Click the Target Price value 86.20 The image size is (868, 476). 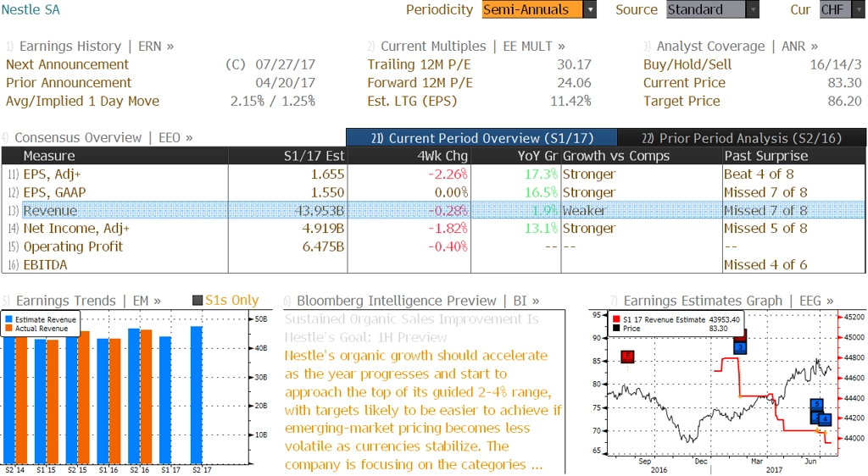(x=845, y=101)
